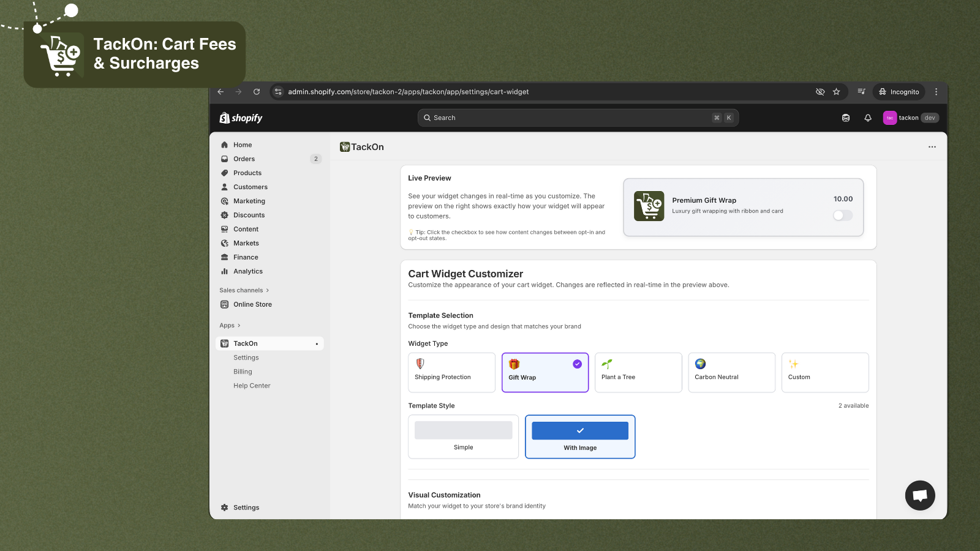980x551 pixels.
Task: Open TackOn Billing sub-item
Action: pos(243,372)
